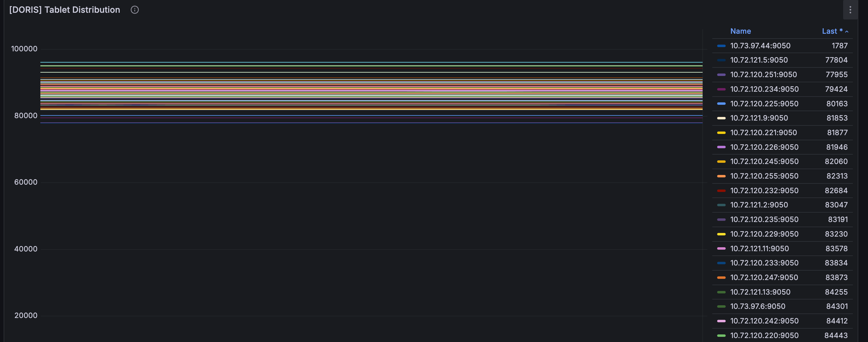
Task: Click the last value 77955
Action: tap(836, 74)
